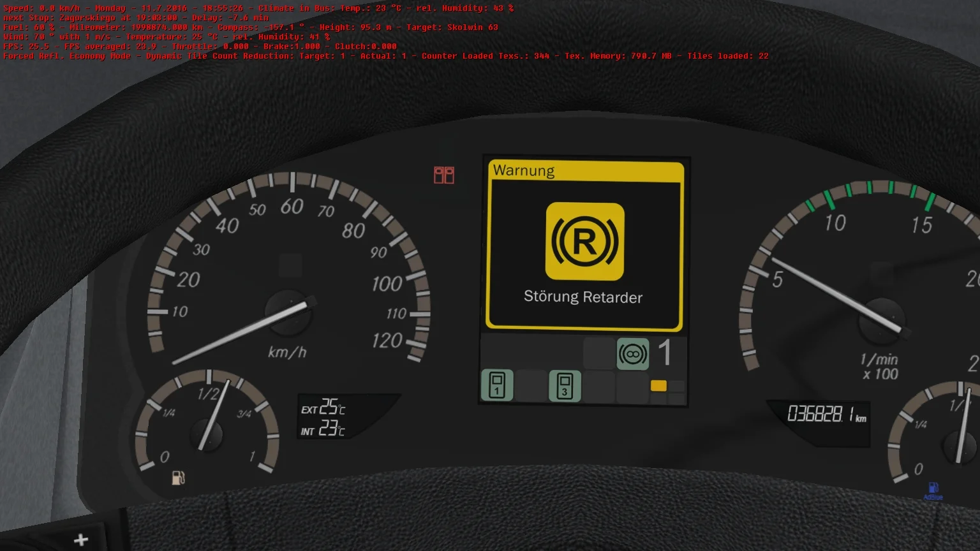Click the door 3 status indicator
980x551 pixels.
(x=565, y=386)
